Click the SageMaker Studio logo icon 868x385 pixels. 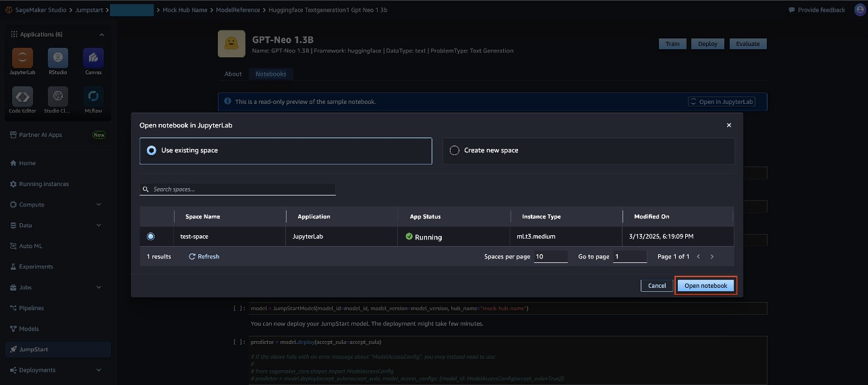[x=8, y=10]
